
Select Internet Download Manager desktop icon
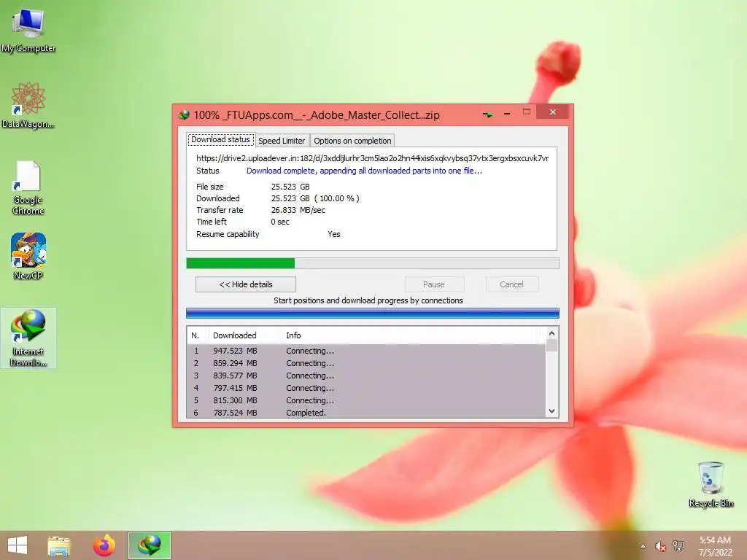28,338
